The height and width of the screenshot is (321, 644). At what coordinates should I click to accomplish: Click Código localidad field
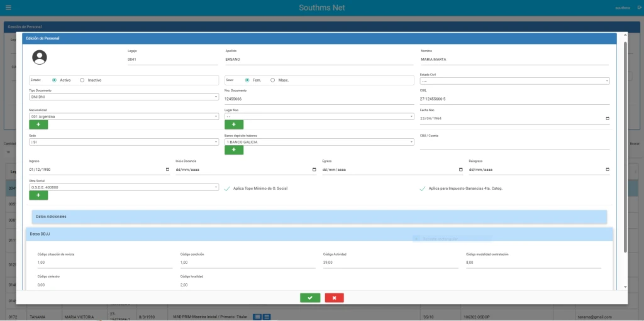click(248, 285)
